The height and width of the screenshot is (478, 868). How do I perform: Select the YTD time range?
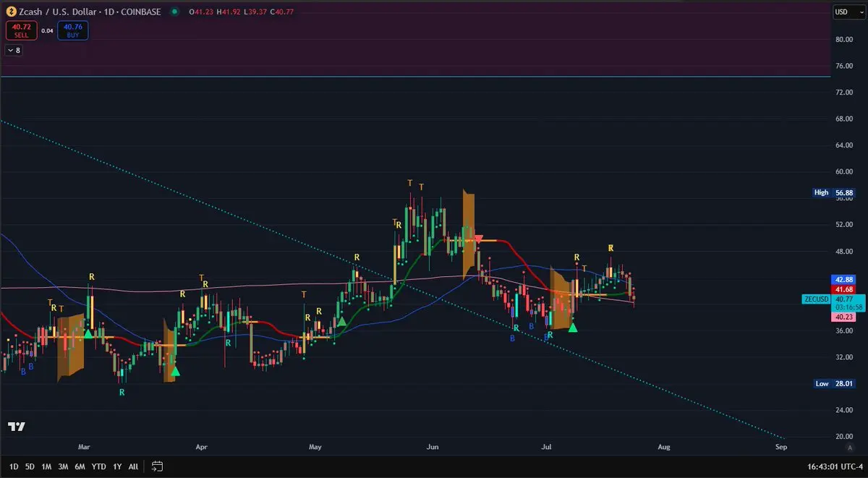[x=99, y=466]
